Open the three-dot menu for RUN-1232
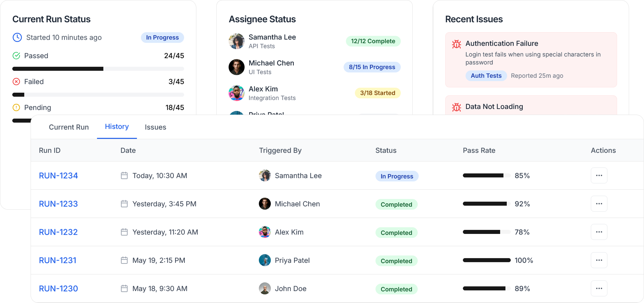The width and height of the screenshot is (644, 303). click(x=599, y=232)
